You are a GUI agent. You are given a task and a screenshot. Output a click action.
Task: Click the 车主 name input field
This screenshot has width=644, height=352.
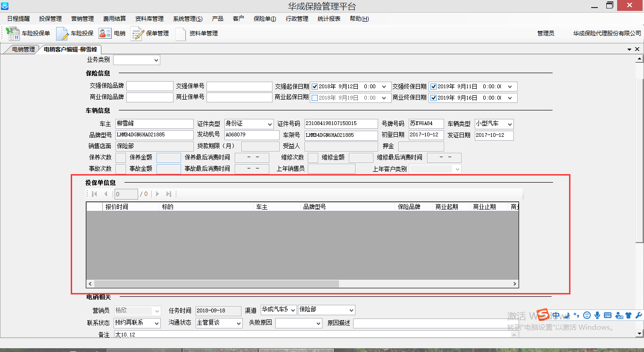tap(154, 124)
